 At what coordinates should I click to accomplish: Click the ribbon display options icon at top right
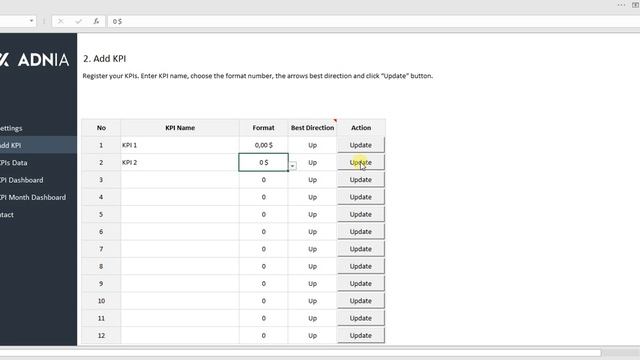pos(636,5)
